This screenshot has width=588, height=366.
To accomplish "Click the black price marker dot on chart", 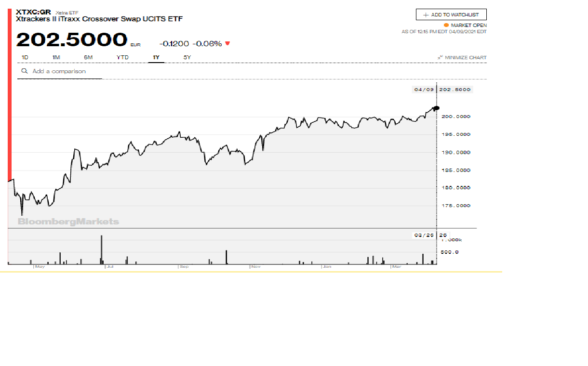I will pos(437,108).
